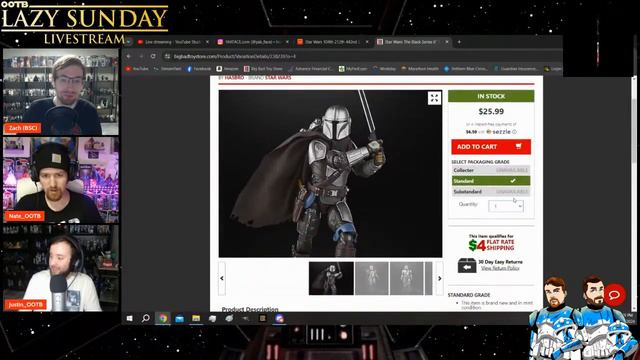Expand the product image to fullscreen
The height and width of the screenshot is (360, 640).
pos(434,98)
